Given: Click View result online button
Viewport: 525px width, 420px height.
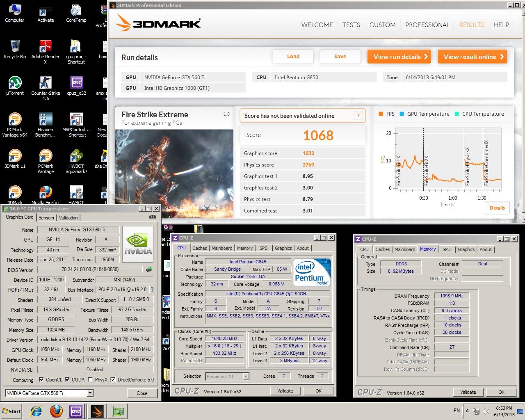Looking at the screenshot, I should click(472, 57).
